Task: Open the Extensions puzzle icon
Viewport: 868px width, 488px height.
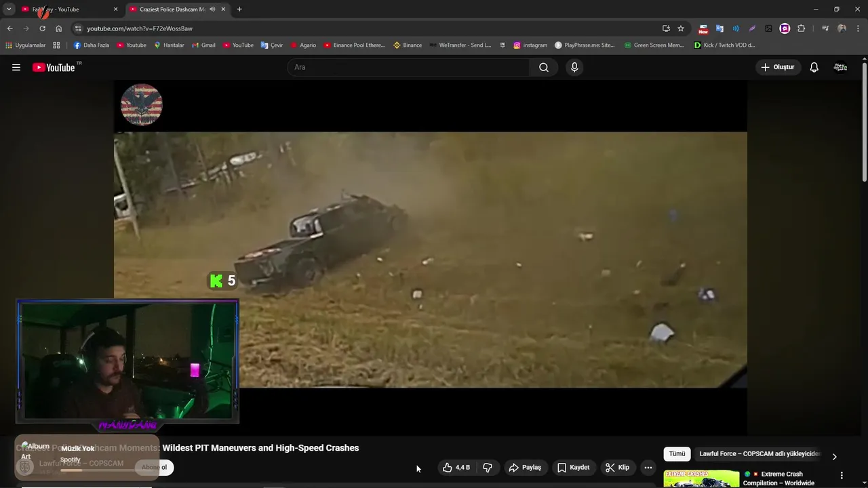Action: pos(801,28)
